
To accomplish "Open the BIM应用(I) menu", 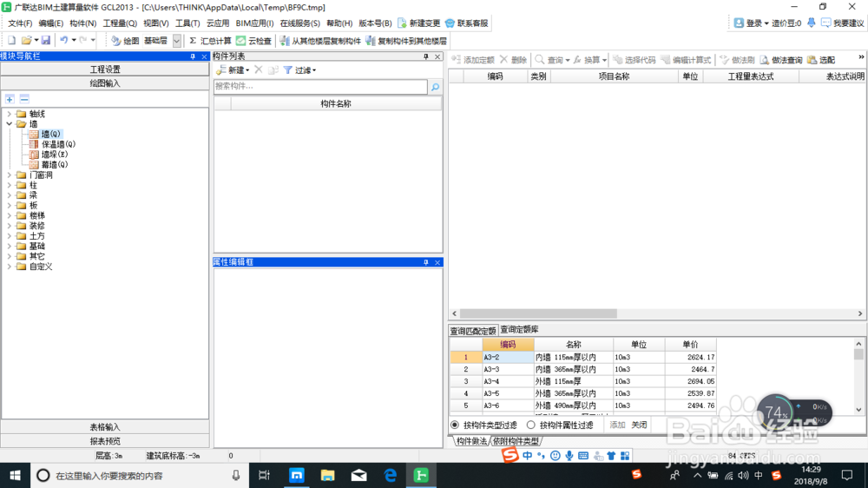I will pos(254,23).
